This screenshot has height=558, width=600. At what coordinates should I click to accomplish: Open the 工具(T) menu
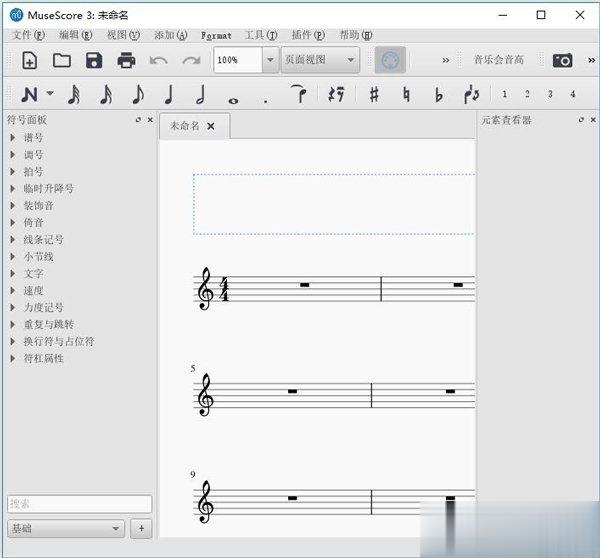click(x=261, y=35)
